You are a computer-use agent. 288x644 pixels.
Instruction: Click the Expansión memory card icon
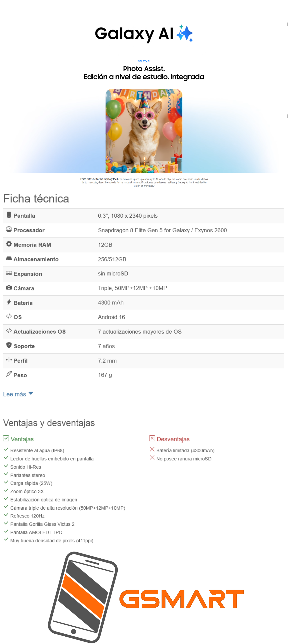[9, 273]
